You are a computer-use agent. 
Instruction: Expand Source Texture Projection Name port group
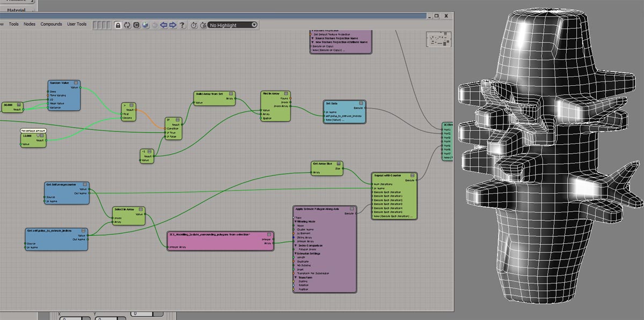click(312, 38)
